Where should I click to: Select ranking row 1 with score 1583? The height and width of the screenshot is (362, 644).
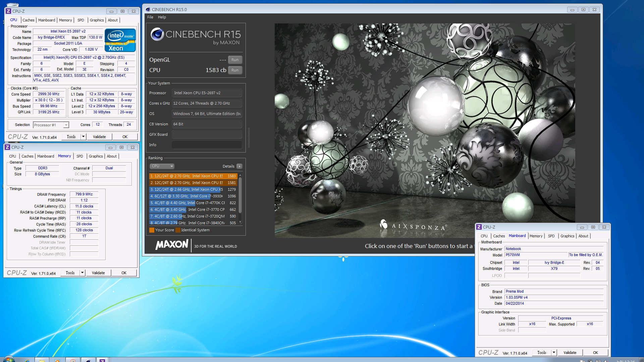(x=193, y=176)
